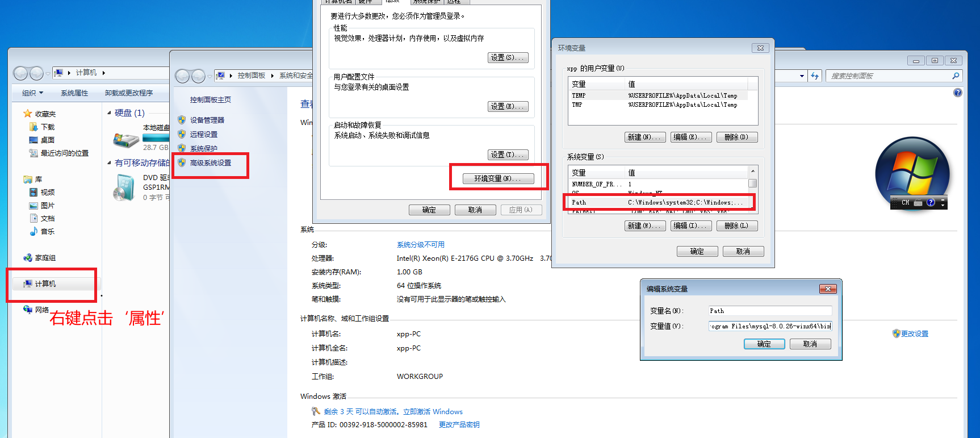Click Back arrow in Control Panel window
This screenshot has height=438, width=980.
click(x=182, y=76)
